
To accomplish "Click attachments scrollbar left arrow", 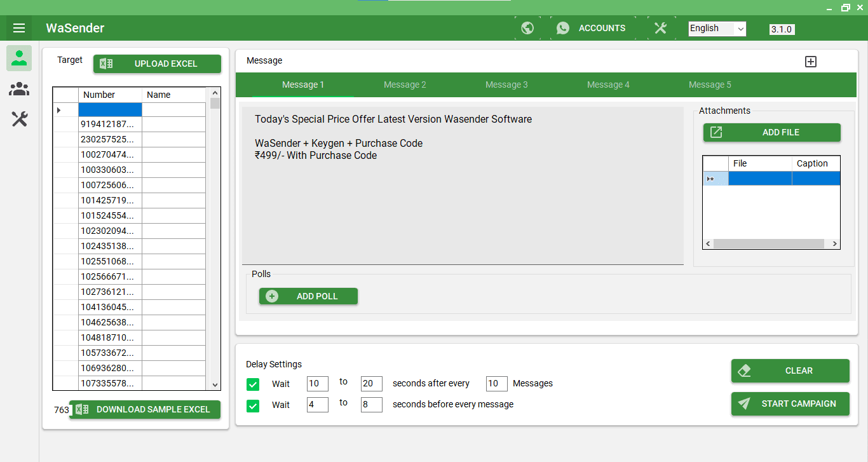I will click(708, 244).
